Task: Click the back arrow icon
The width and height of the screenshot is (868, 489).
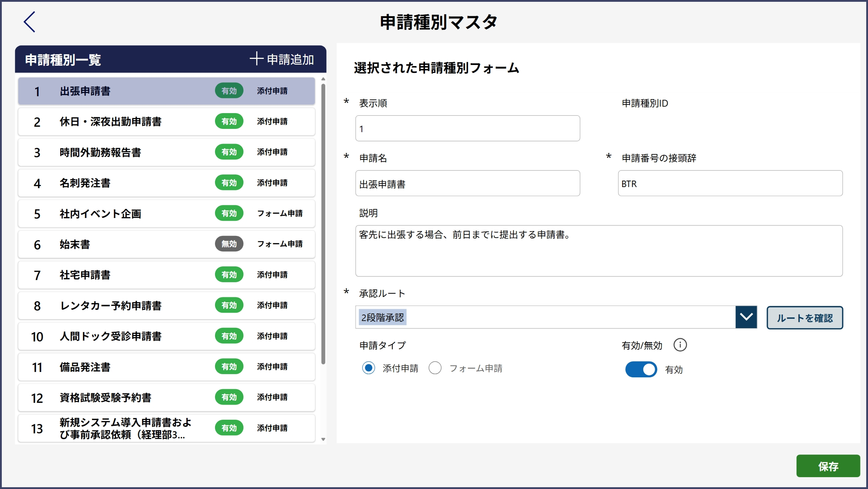Action: coord(29,22)
